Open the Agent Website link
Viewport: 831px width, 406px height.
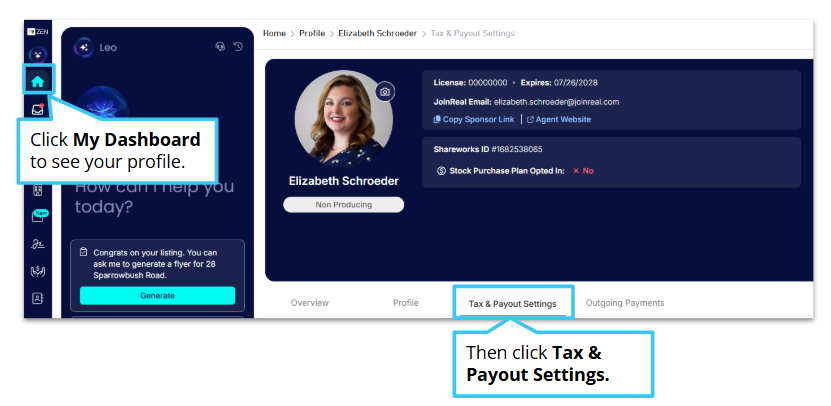pyautogui.click(x=559, y=119)
